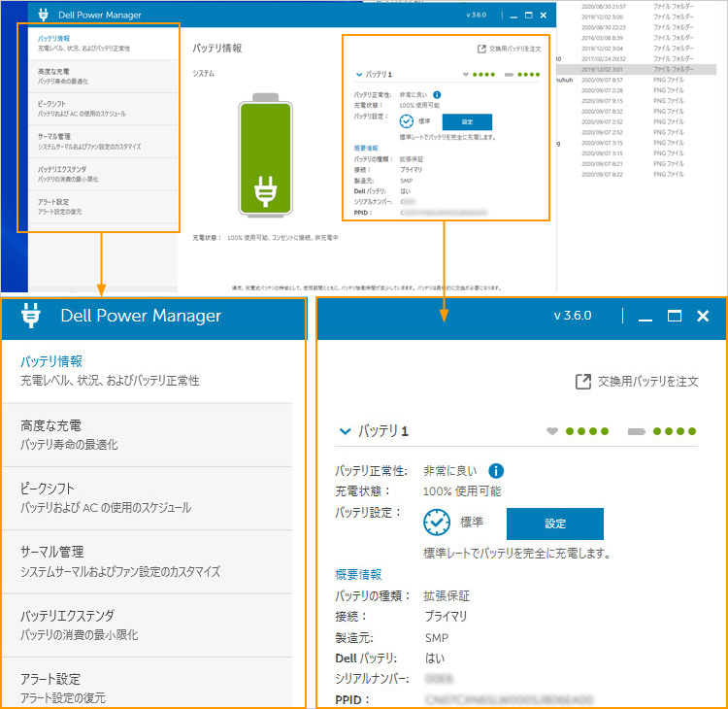Follow 交換用バッテリを注文 link in the enlarged panel
The height and width of the screenshot is (709, 728).
637,382
